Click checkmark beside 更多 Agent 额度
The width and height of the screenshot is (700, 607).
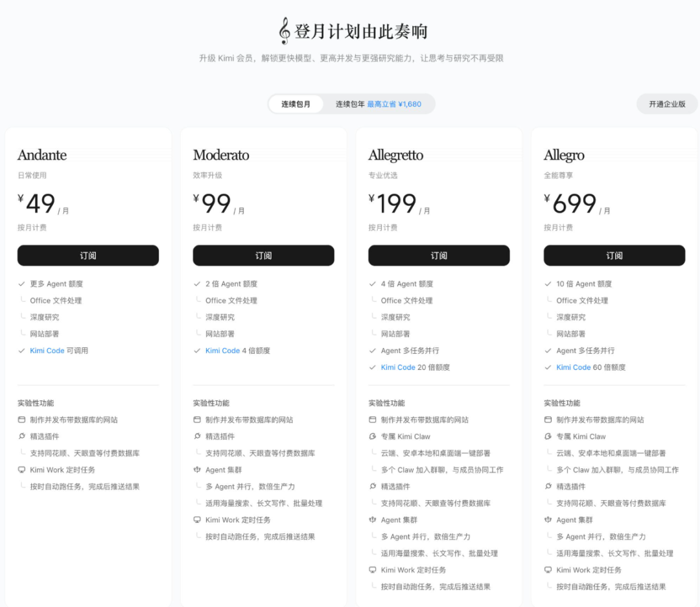coord(21,284)
